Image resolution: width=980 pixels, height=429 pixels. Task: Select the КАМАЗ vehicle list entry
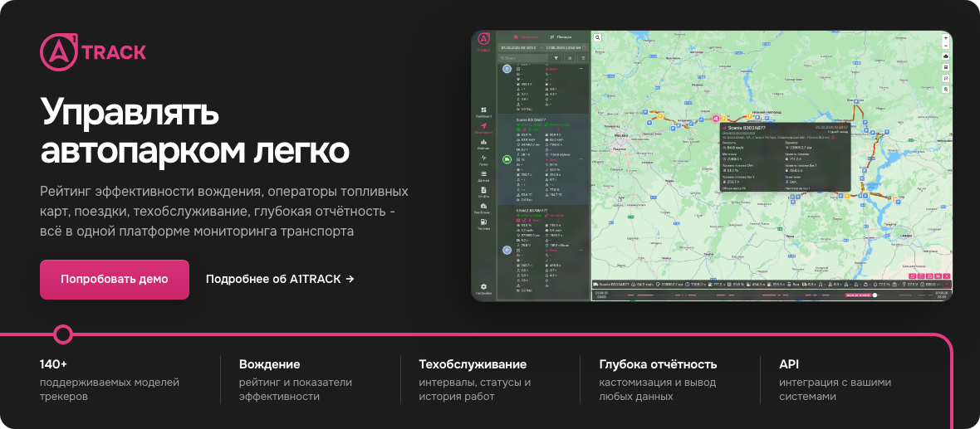pos(543,251)
